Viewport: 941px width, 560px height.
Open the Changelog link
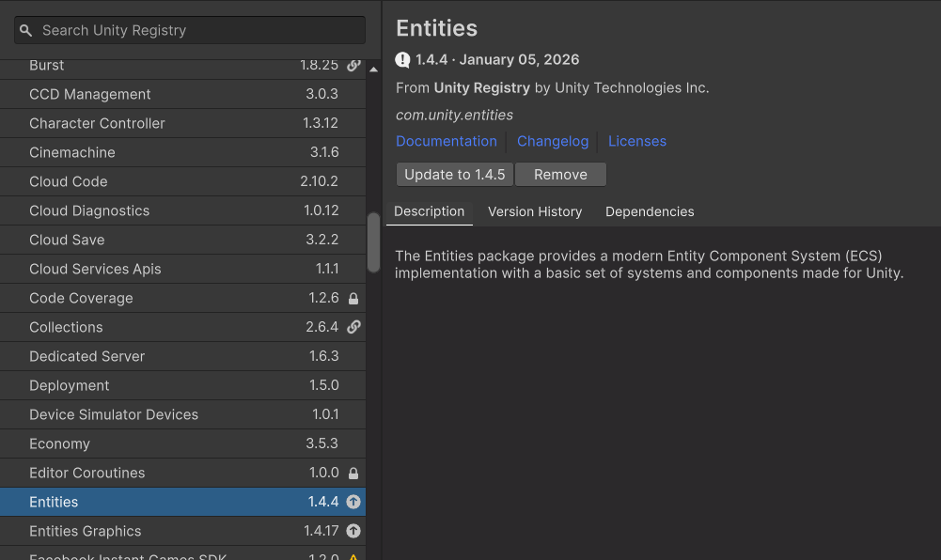point(553,142)
